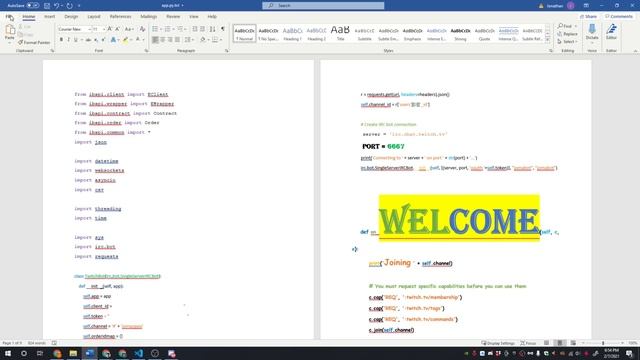Screen dimensions: 640x360
Task: Open the font size dropdown
Action: (x=104, y=29)
